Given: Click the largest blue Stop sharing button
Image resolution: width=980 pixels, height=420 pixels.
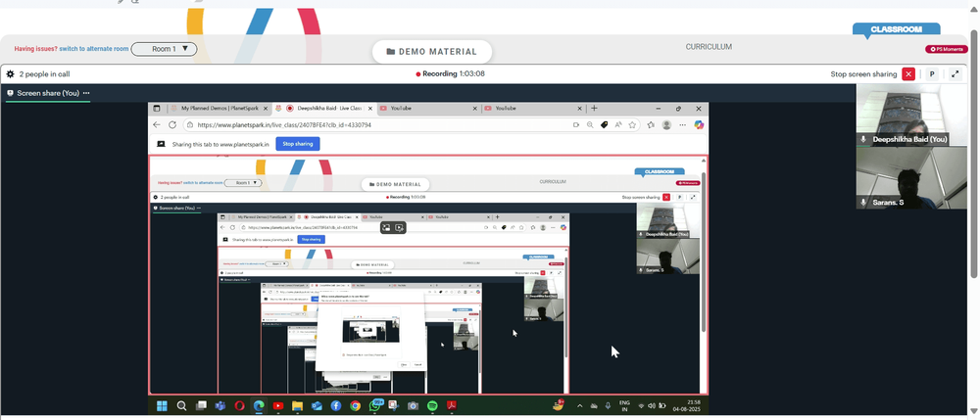Looking at the screenshot, I should click(298, 144).
